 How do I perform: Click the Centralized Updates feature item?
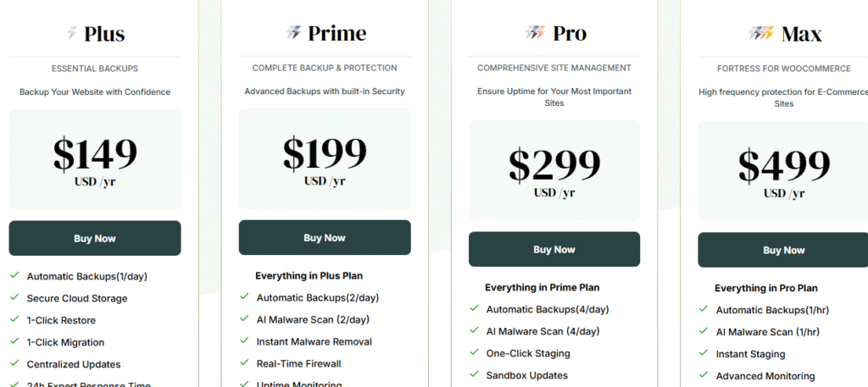pos(74,364)
